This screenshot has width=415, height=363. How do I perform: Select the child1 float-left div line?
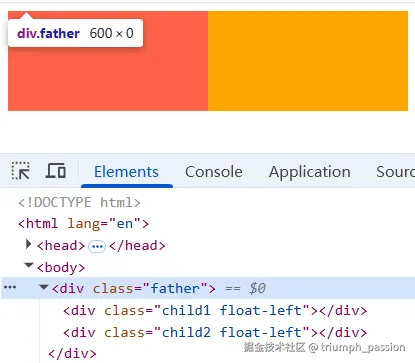(215, 311)
